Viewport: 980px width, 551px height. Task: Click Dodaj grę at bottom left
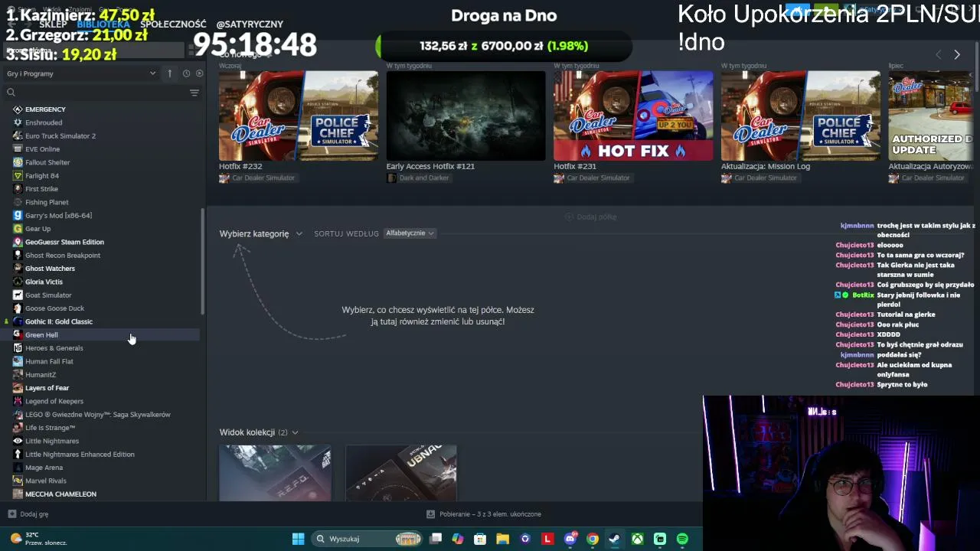(x=28, y=514)
